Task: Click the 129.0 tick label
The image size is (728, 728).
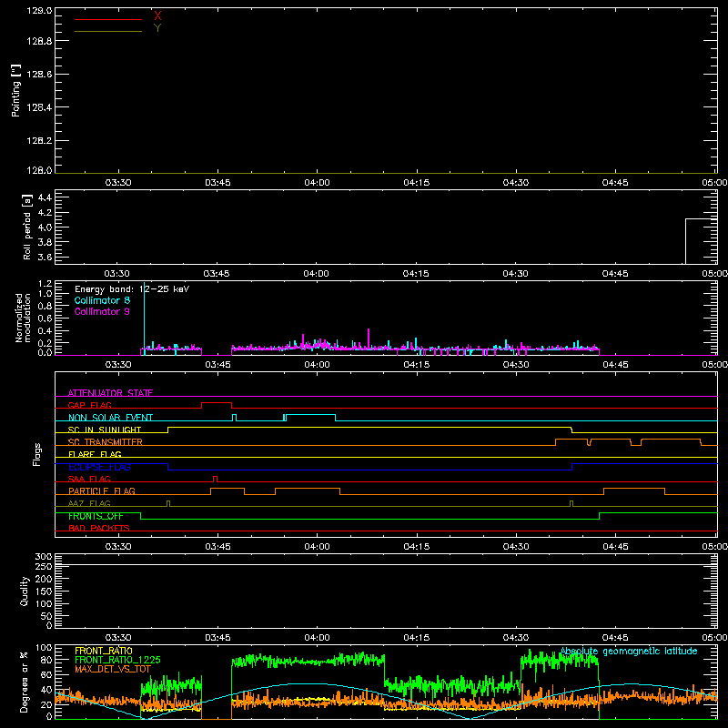Action: (x=39, y=11)
